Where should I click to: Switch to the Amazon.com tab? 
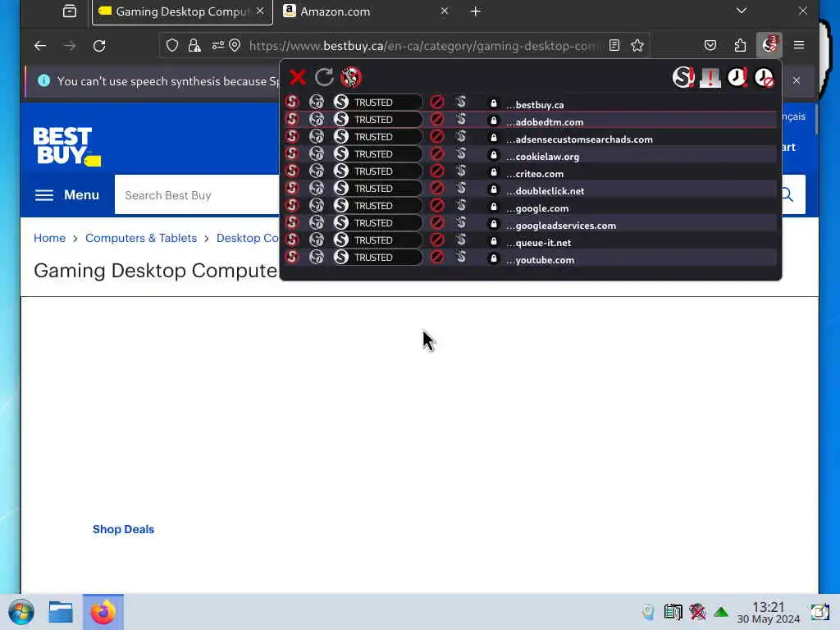point(367,11)
